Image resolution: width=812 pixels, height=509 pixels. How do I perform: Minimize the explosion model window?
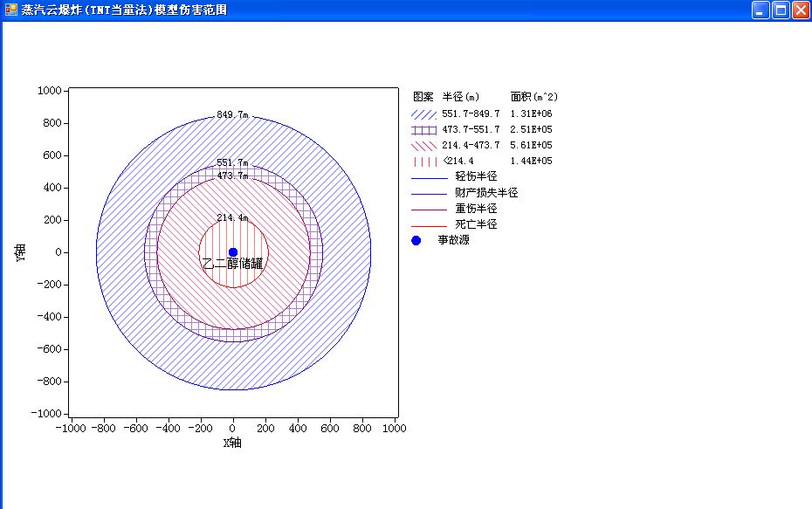(760, 10)
